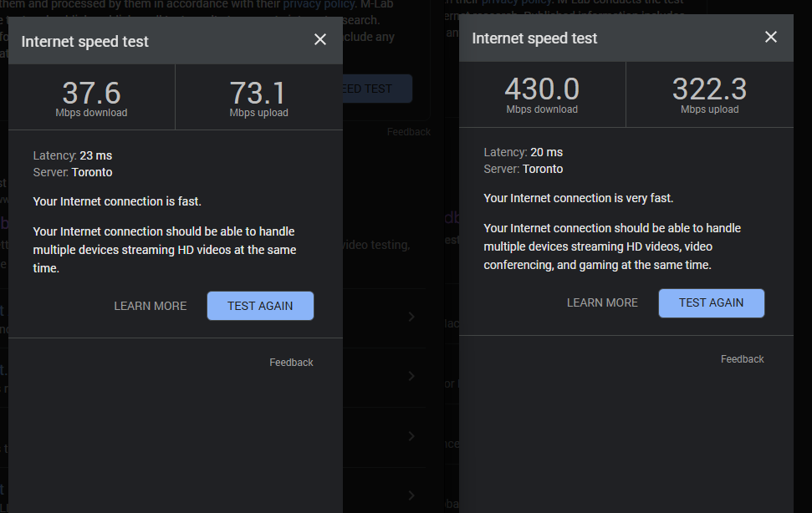Click Feedback below TEST AGAIN in the 37.6 Mbps dialog
Viewport: 812px width, 513px height.
[291, 363]
